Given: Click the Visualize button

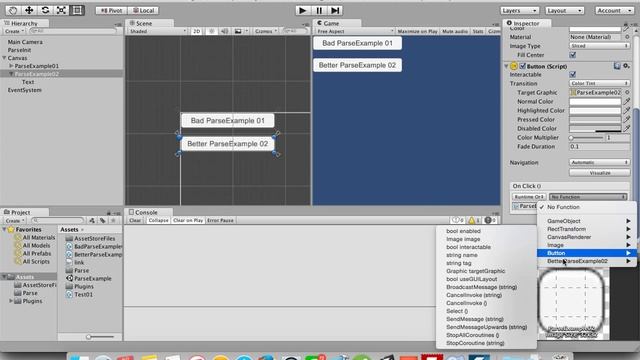Looking at the screenshot, I should (x=600, y=173).
